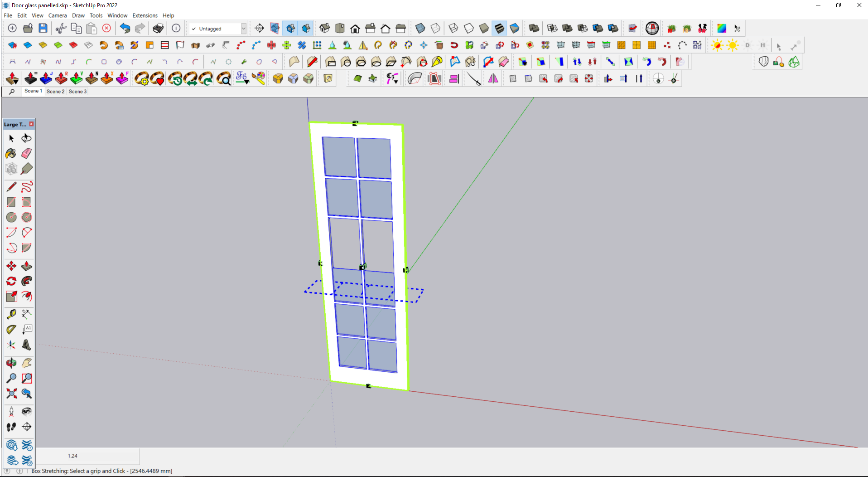This screenshot has width=868, height=477.
Task: Open the Extensions menu
Action: click(x=145, y=15)
